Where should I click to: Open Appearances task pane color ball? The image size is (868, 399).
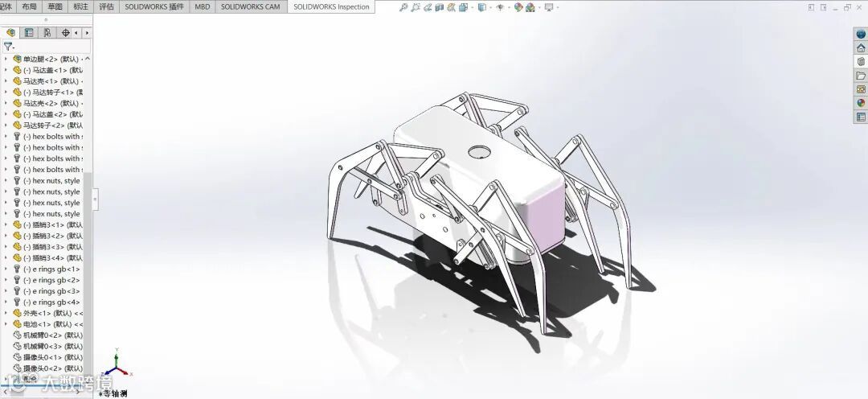tap(861, 102)
